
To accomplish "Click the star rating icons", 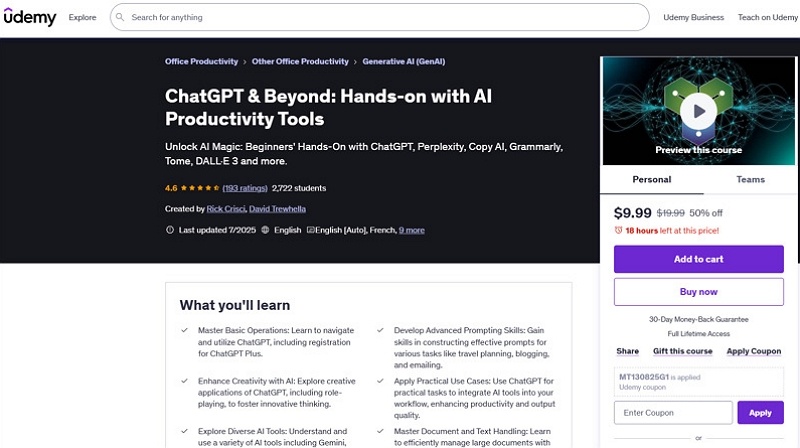I will 200,188.
